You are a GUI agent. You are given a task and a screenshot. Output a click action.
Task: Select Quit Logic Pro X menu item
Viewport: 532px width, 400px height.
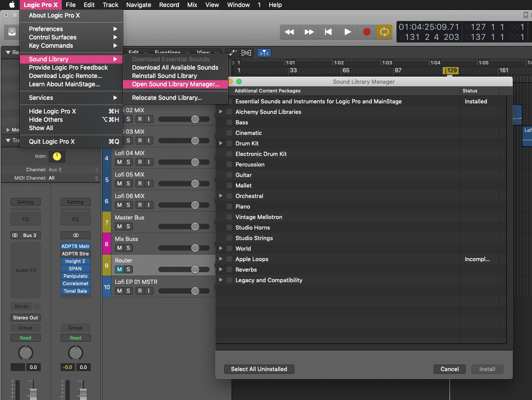[x=52, y=142]
